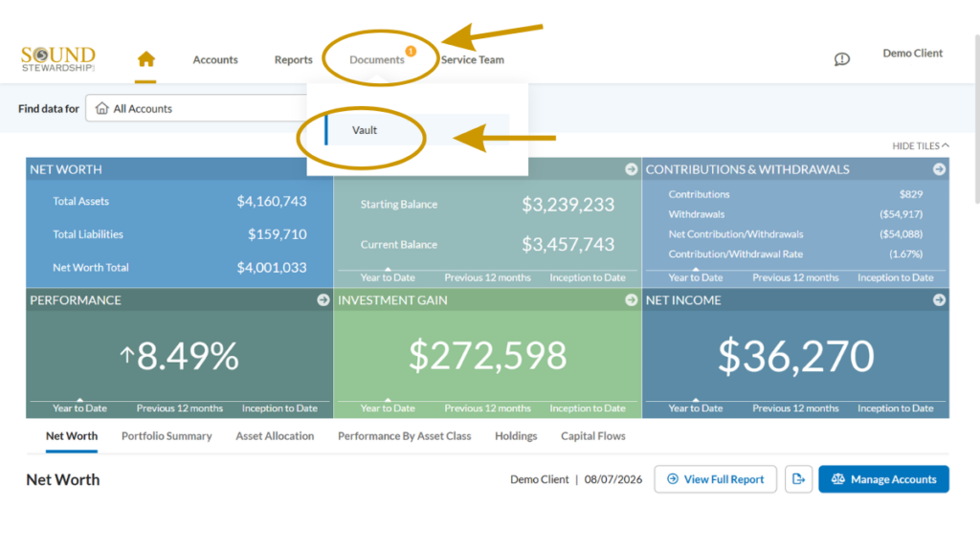
Task: Open Performance tile arrow icon
Action: (x=323, y=299)
